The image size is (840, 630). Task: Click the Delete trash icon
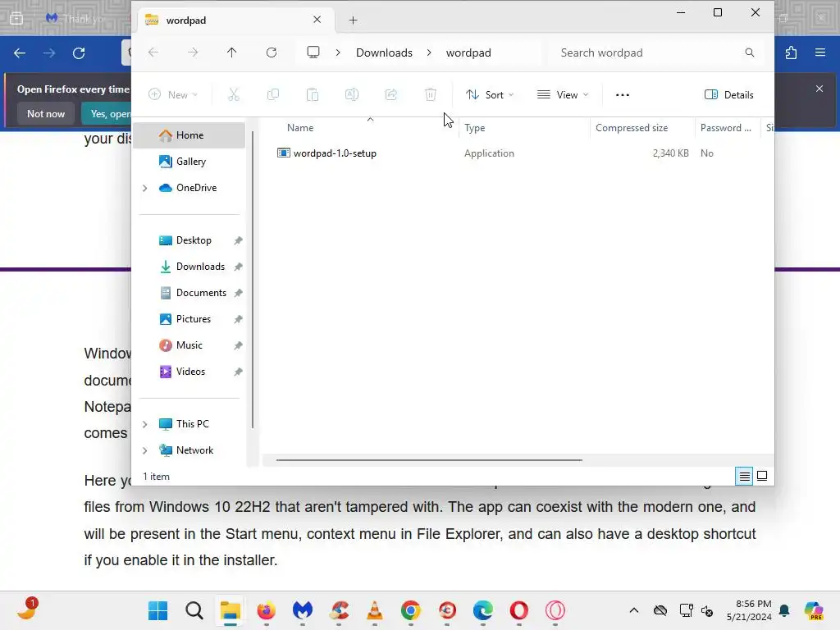pyautogui.click(x=430, y=95)
